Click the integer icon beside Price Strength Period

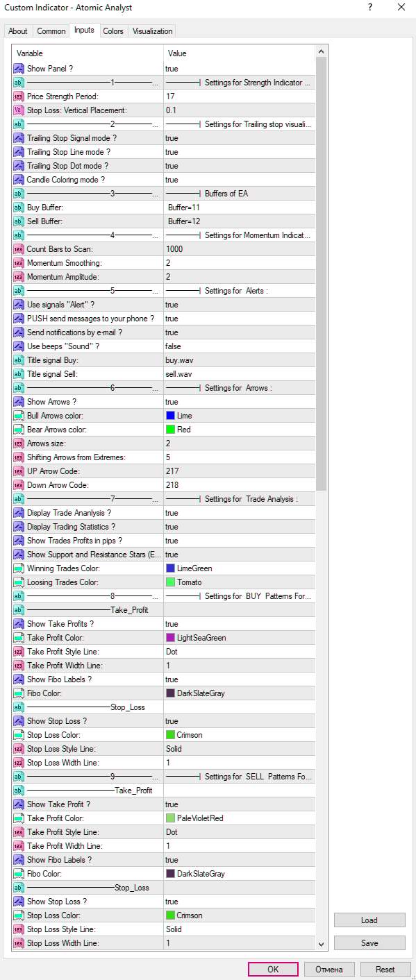coord(19,96)
